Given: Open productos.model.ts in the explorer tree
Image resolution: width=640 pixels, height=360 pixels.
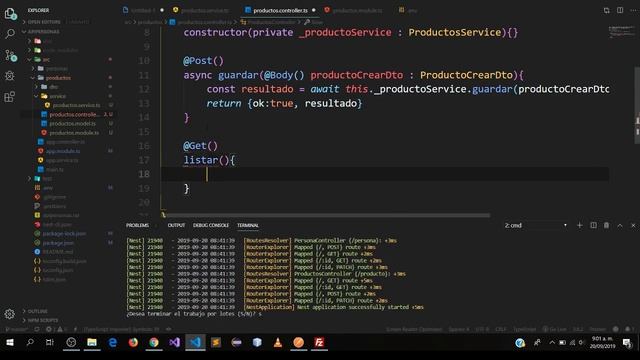Looking at the screenshot, I should pyautogui.click(x=72, y=123).
